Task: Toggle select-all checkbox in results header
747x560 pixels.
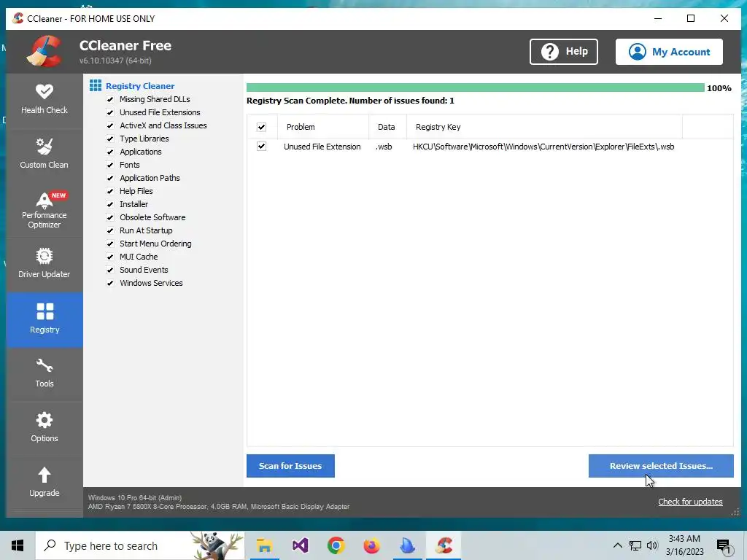Action: coord(262,127)
